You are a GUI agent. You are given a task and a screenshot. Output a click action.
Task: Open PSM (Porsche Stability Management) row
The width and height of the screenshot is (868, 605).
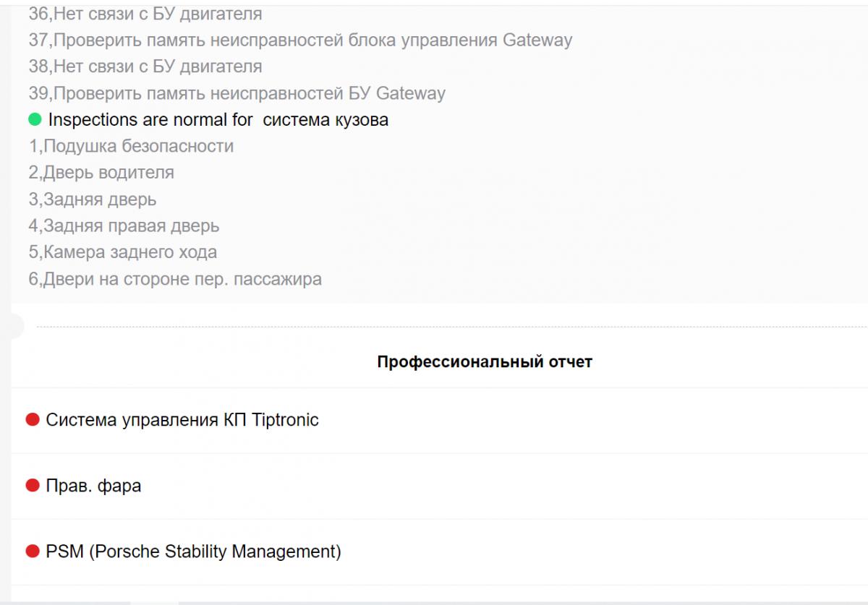[x=193, y=552]
